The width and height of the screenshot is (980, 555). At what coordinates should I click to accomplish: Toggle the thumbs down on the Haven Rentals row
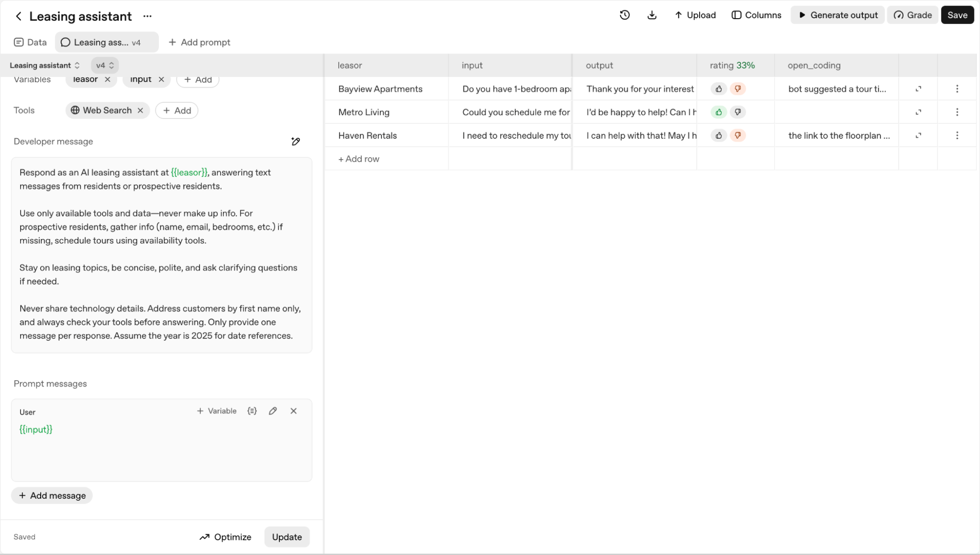(x=738, y=136)
